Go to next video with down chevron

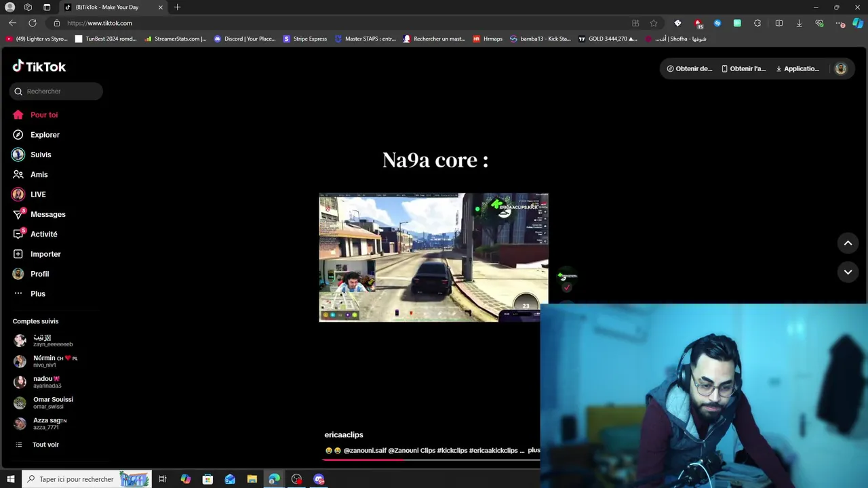point(848,272)
